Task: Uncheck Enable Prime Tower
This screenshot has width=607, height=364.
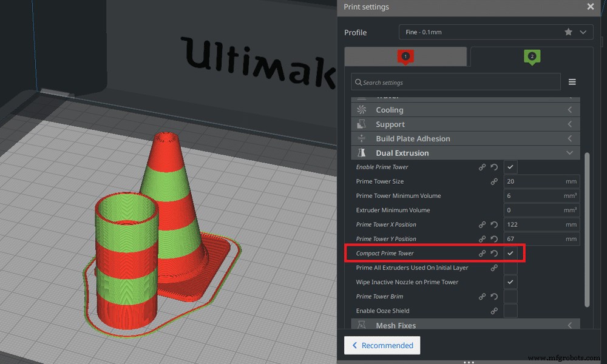Action: pyautogui.click(x=510, y=167)
